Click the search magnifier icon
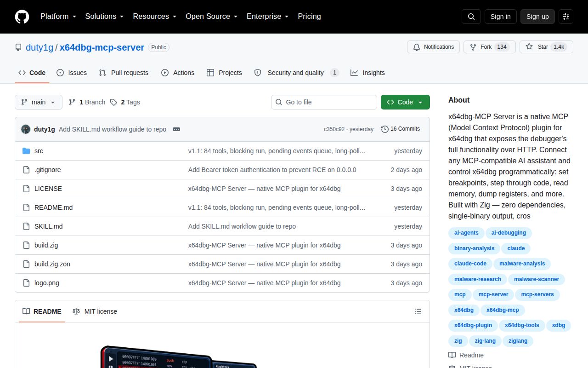The height and width of the screenshot is (368, 588). tap(471, 17)
